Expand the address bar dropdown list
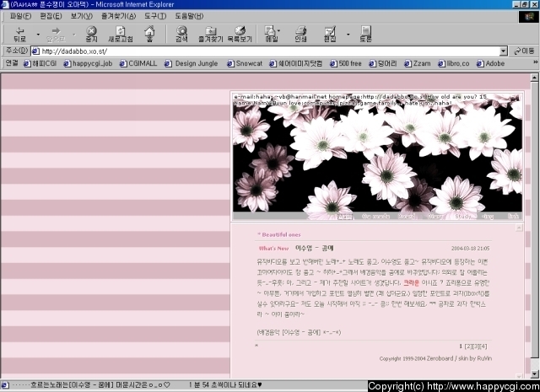This screenshot has width=540, height=392. [x=504, y=51]
